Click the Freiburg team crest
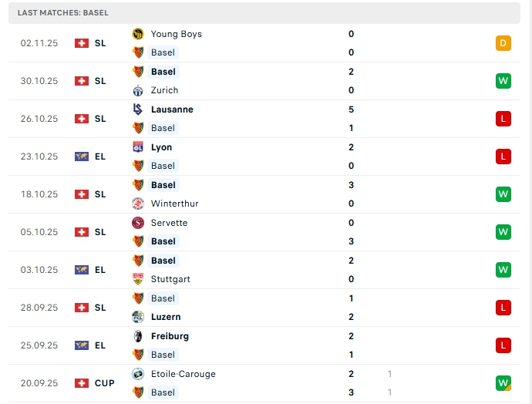Image resolution: width=532 pixels, height=404 pixels. point(138,336)
